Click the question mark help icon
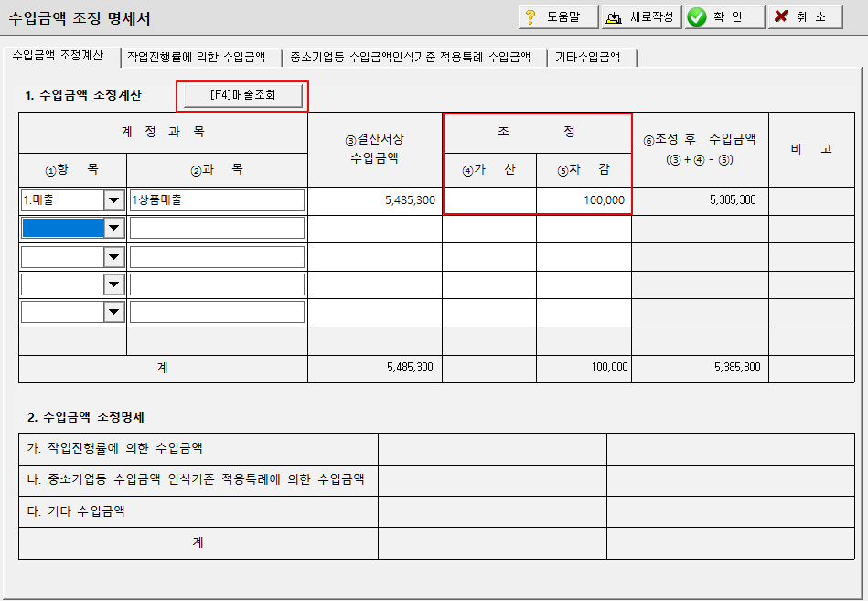Image resolution: width=868 pixels, height=601 pixels. [x=530, y=17]
